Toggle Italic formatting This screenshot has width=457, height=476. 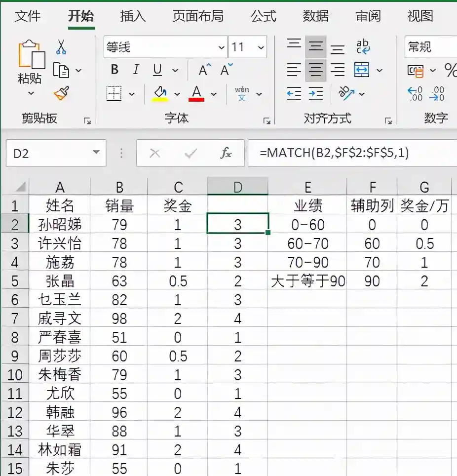pos(136,70)
